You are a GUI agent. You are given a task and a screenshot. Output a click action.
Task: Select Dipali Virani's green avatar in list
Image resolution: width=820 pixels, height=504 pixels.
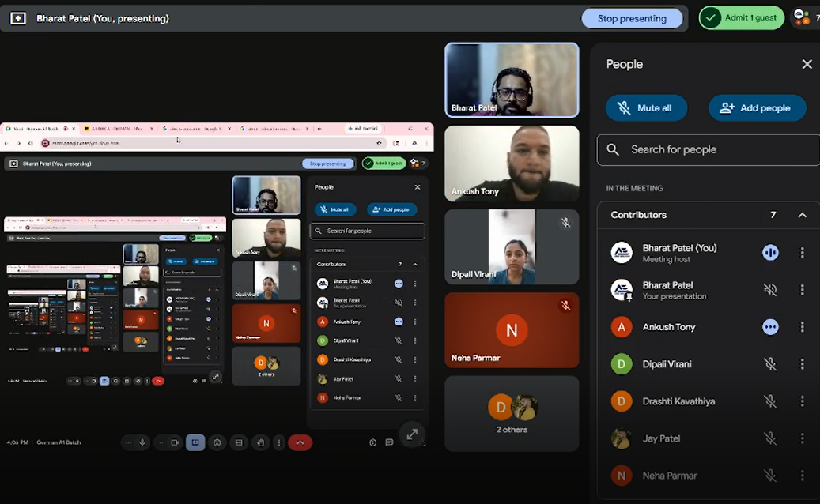[x=622, y=364]
